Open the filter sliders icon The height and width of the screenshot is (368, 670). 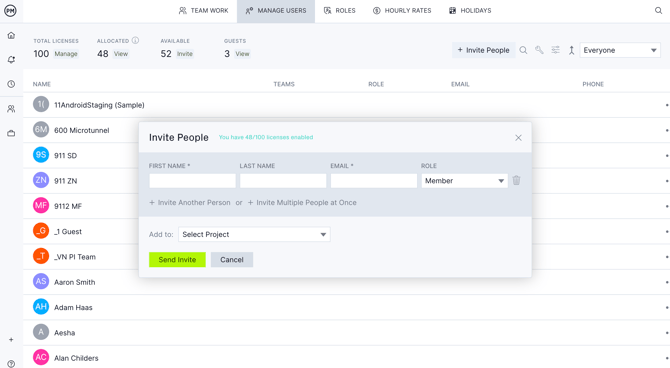pos(555,50)
